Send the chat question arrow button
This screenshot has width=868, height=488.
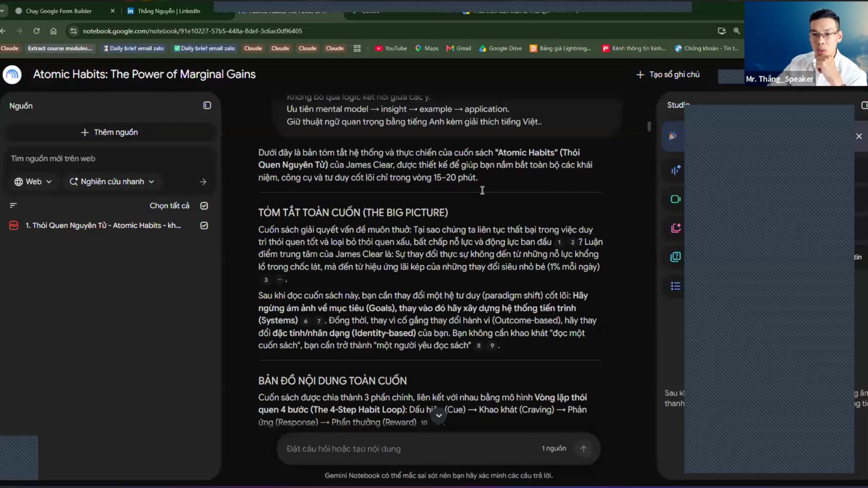(x=584, y=449)
